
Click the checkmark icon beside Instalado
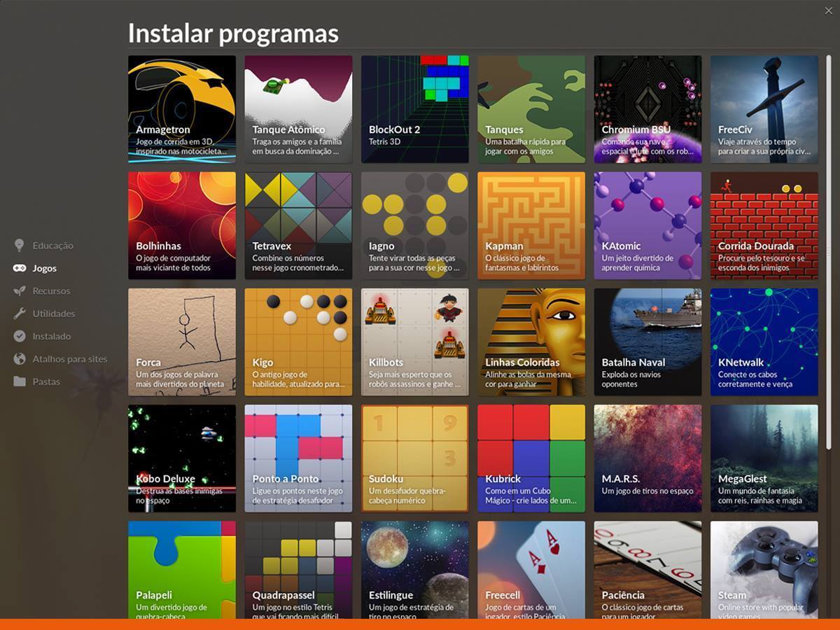pyautogui.click(x=20, y=336)
